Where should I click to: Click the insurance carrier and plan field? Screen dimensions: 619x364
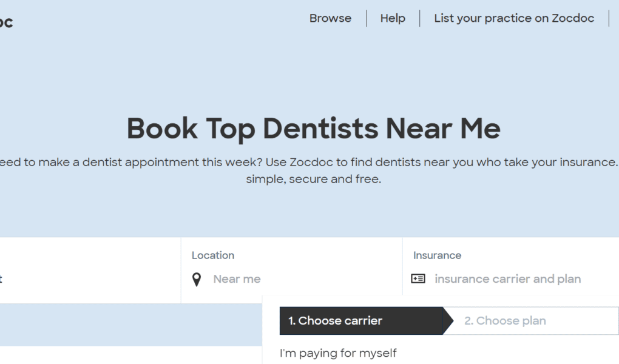pos(508,279)
